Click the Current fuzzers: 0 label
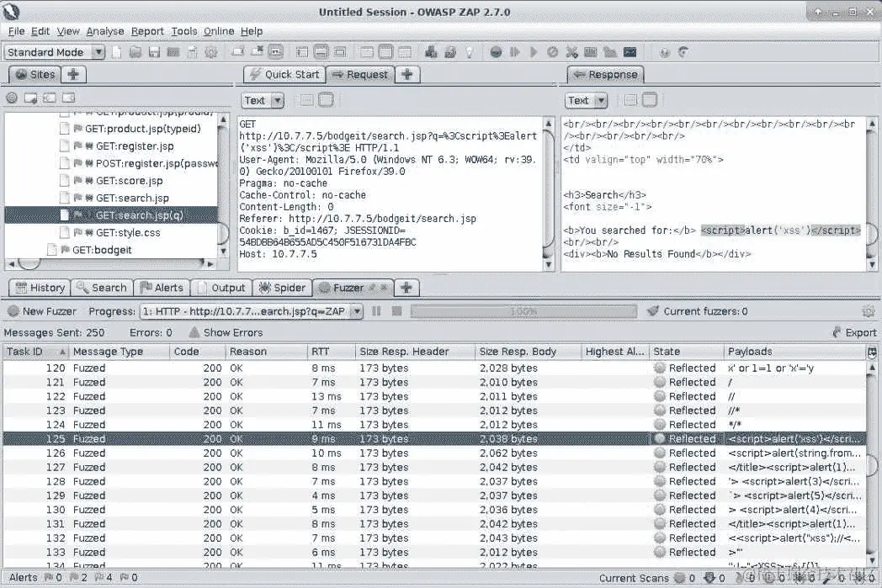The width and height of the screenshot is (882, 588). [x=705, y=311]
